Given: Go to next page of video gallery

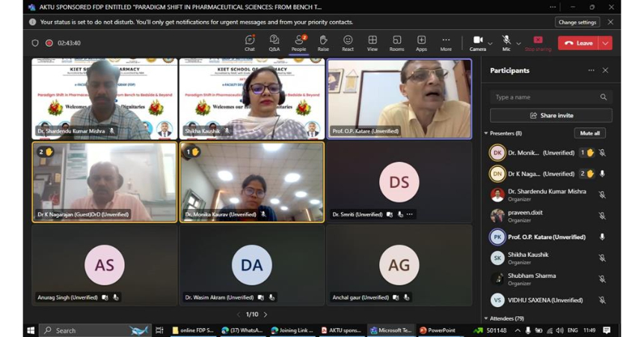Looking at the screenshot, I should point(266,315).
